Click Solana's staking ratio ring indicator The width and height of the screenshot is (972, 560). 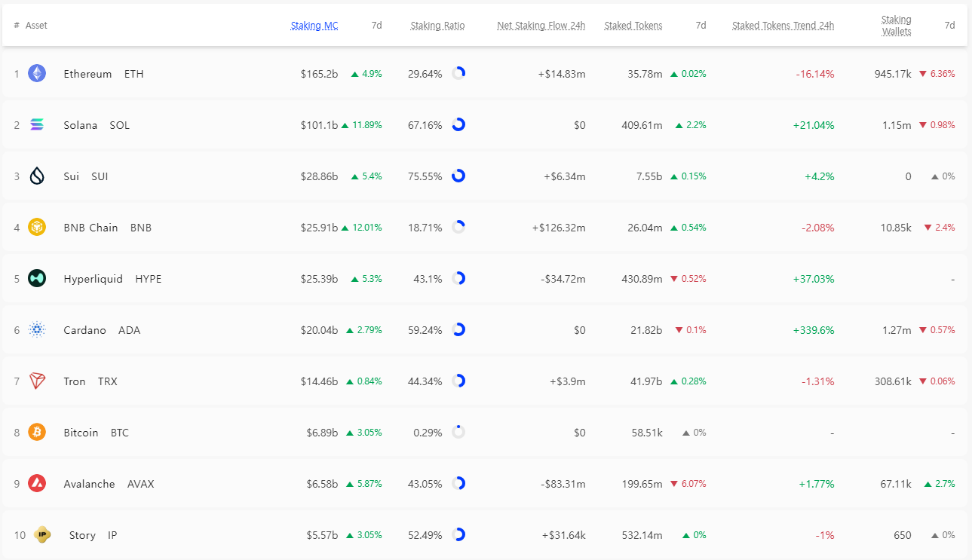click(458, 124)
